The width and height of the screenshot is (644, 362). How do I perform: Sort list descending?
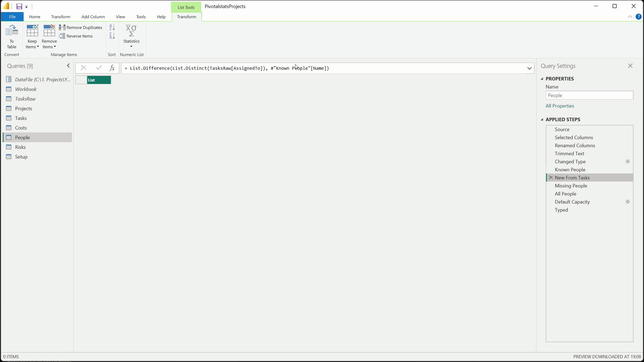point(112,36)
